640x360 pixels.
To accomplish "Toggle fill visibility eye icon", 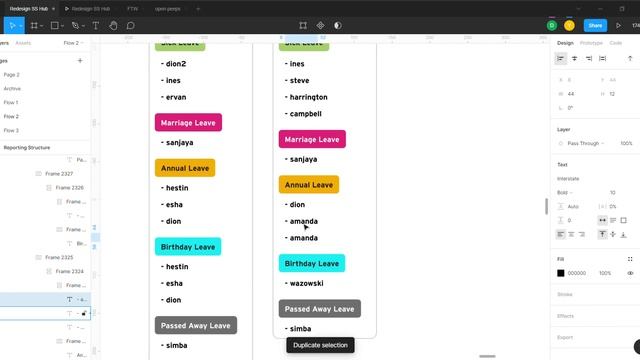I will coord(630,273).
